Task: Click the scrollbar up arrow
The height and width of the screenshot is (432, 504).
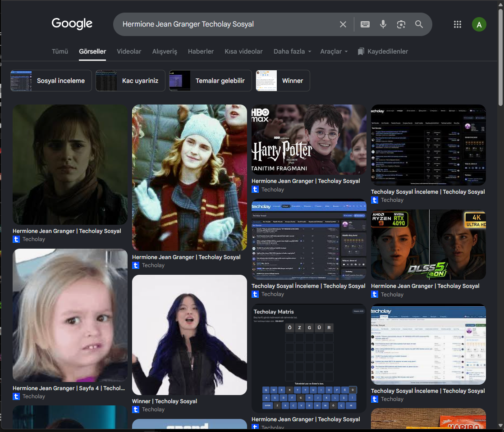Action: [500, 4]
